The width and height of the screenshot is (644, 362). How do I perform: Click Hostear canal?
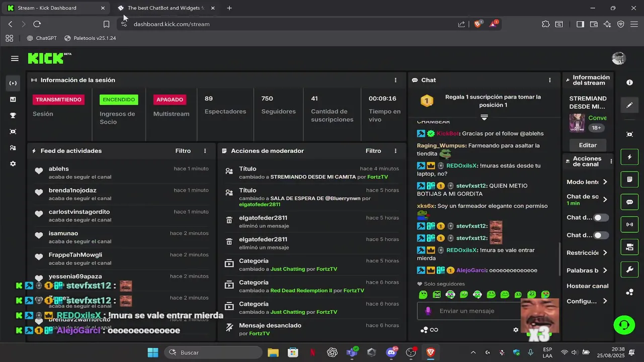pyautogui.click(x=588, y=286)
